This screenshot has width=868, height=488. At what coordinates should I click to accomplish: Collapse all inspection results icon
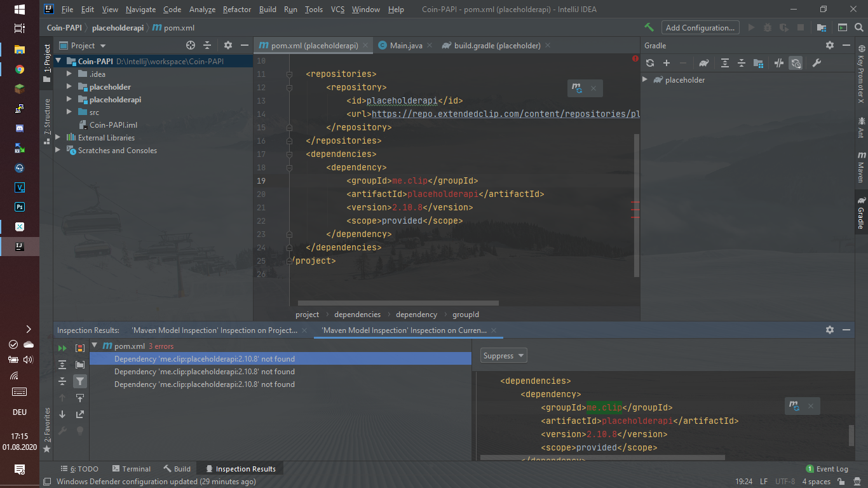point(62,381)
